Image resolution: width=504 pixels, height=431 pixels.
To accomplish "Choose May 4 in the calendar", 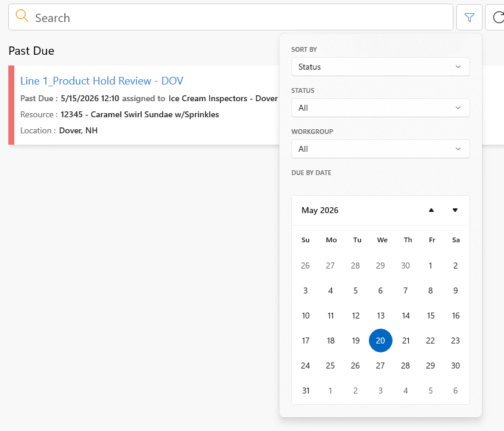I will point(331,291).
